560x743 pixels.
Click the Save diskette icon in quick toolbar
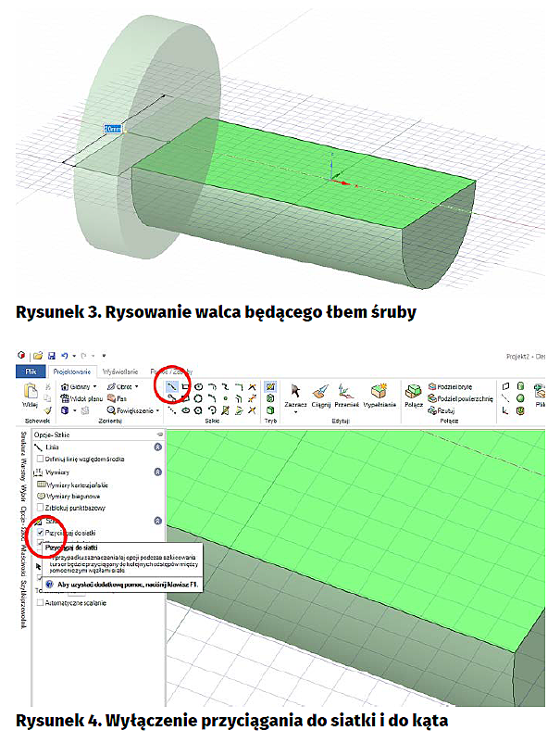pos(53,354)
